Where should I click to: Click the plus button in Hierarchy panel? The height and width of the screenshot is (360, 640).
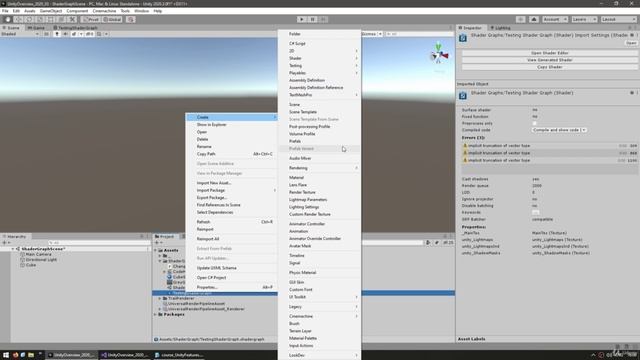[5, 242]
